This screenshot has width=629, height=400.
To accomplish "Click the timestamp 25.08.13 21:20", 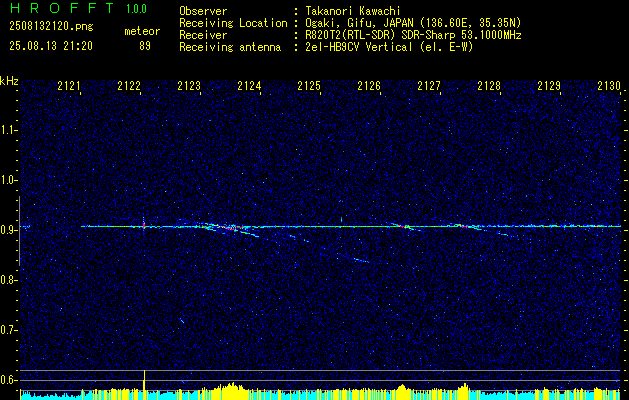I will coord(51,46).
